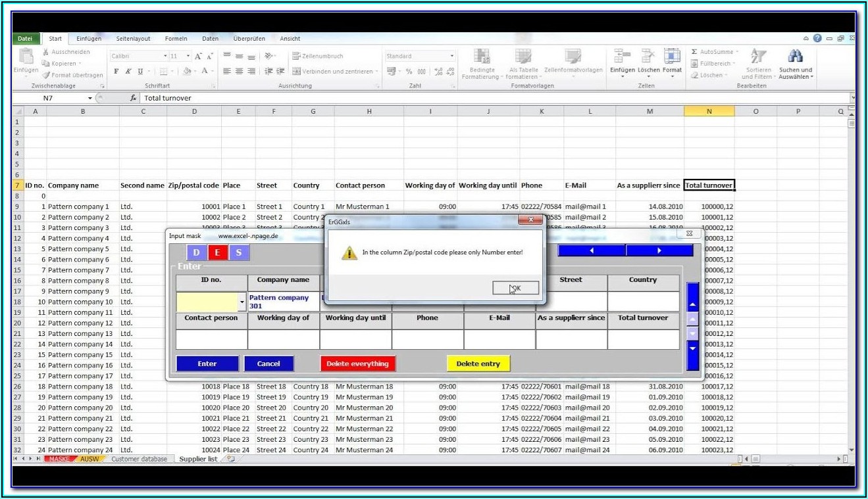Click the Suchen und Auswählen binoculars icon
868x499 pixels.
pyautogui.click(x=795, y=57)
